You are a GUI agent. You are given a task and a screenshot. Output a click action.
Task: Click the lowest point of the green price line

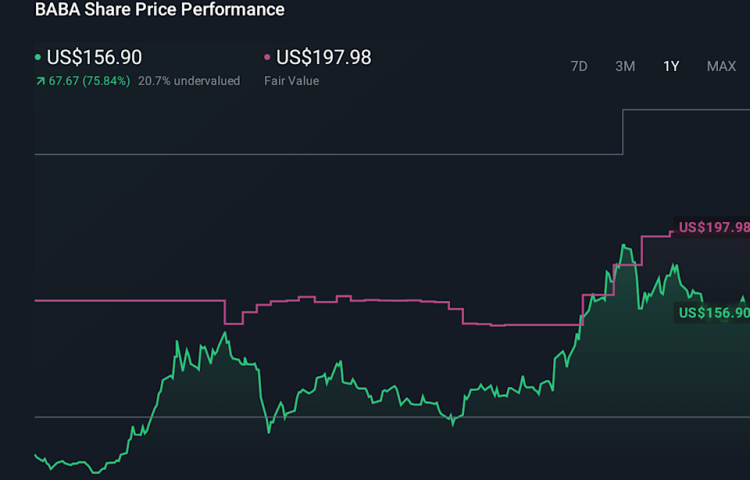click(x=95, y=472)
